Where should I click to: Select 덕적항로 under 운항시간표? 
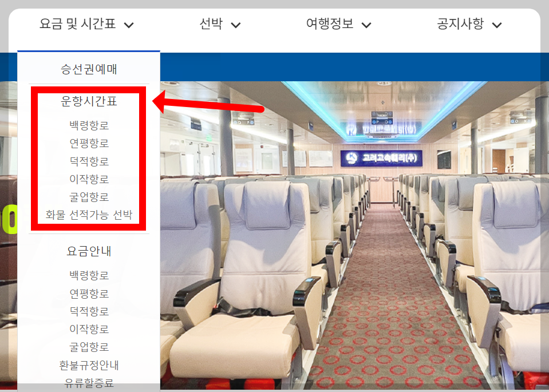(x=89, y=161)
